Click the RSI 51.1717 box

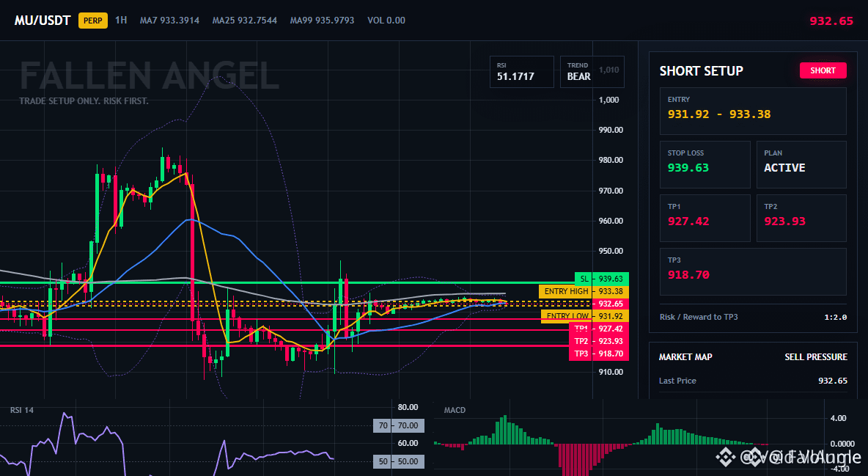(521, 71)
